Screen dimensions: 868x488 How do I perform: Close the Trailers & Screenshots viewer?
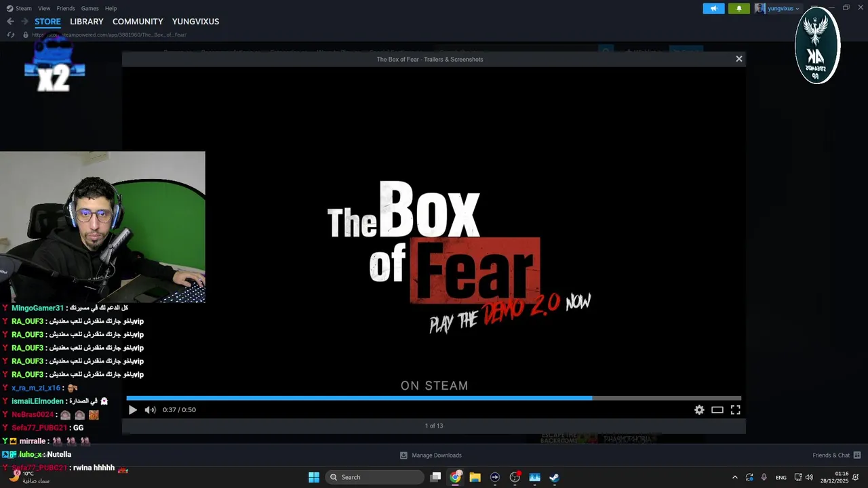[x=739, y=59]
